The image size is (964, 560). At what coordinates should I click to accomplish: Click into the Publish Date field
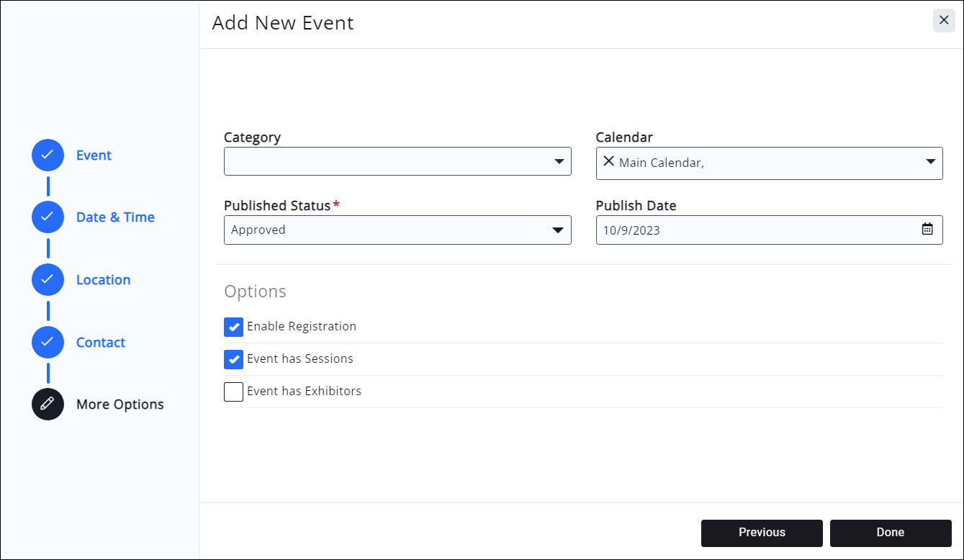(x=756, y=230)
